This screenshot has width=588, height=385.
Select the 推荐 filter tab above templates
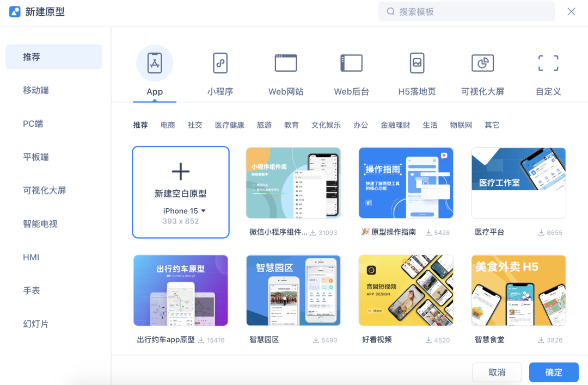click(140, 125)
